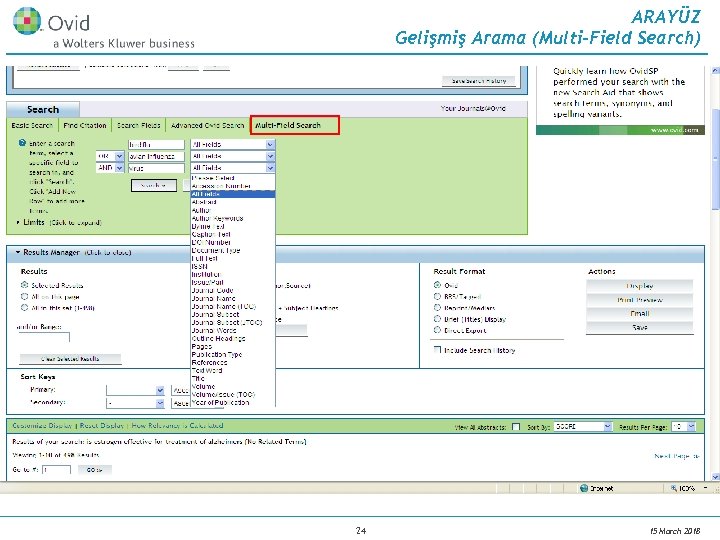Click the Reset Display link
Viewport: 720px width, 540px height.
tap(101, 426)
